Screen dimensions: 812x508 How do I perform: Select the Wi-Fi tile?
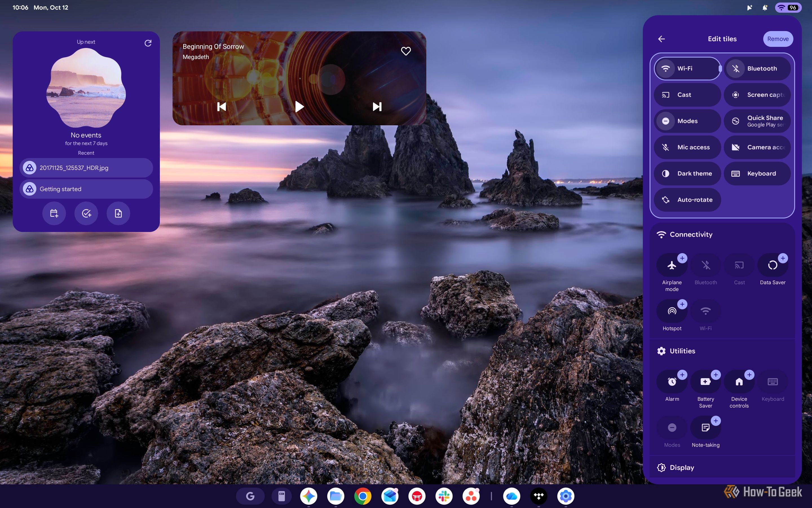click(x=687, y=69)
